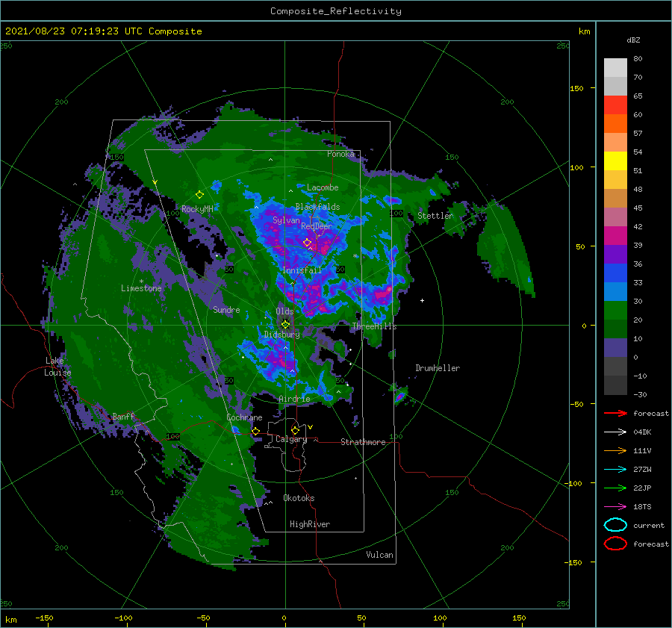Click the bright yellow swatch in the dBZ scale
This screenshot has height=628, width=672.
pyautogui.click(x=615, y=161)
